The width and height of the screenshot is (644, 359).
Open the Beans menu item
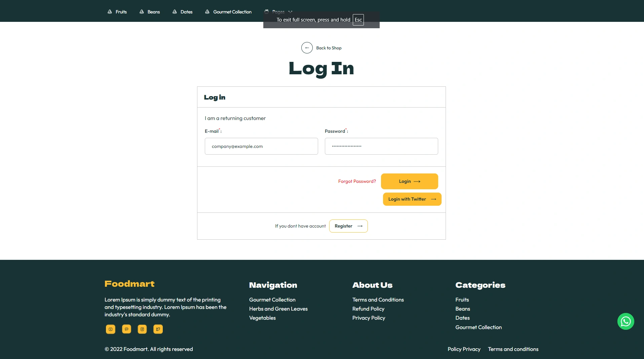[153, 12]
